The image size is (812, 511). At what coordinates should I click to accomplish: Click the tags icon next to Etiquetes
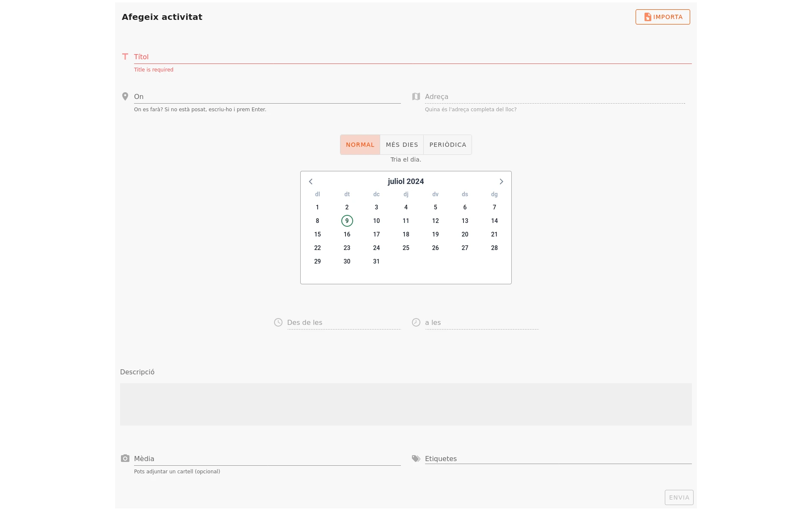(416, 459)
